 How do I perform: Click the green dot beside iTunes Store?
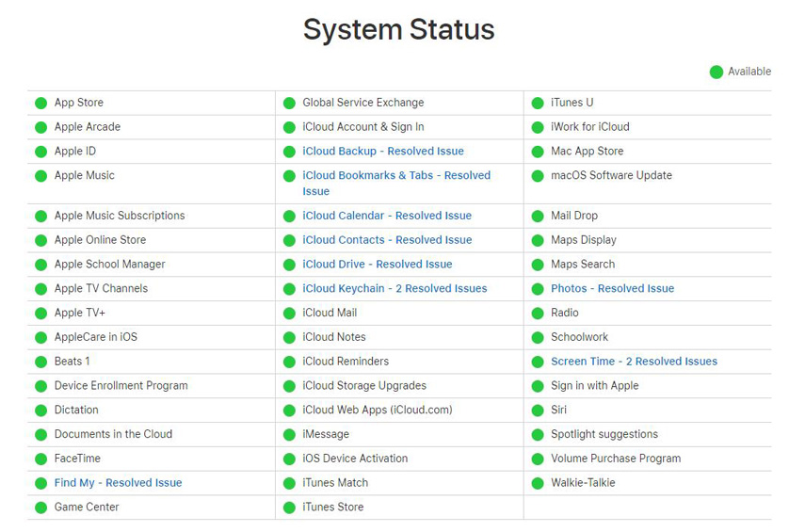[x=289, y=508]
